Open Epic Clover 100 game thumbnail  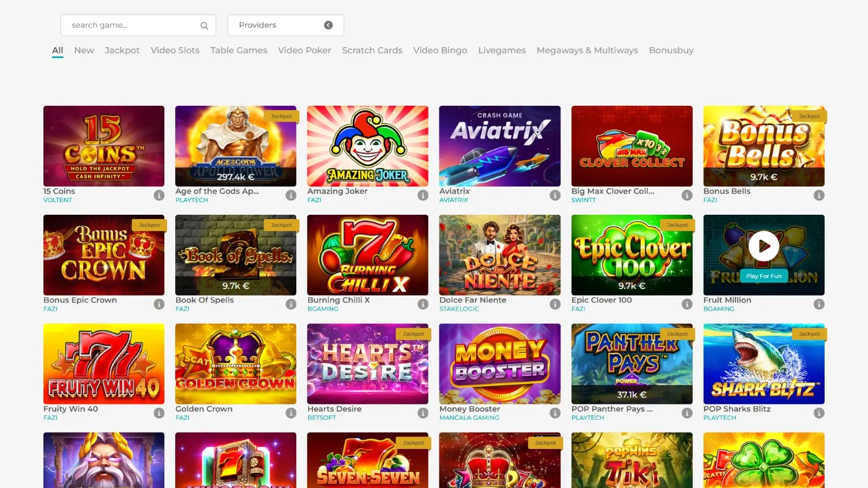point(631,255)
